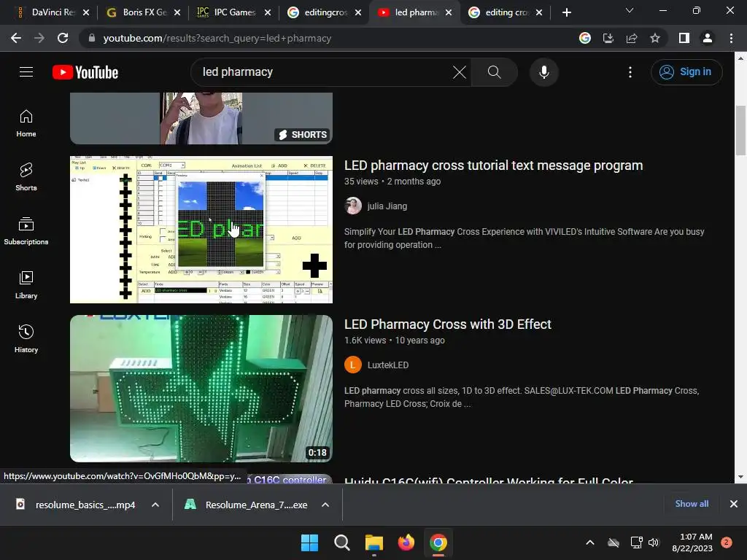Open LED Pharmacy Cross with 3D Effect title
The height and width of the screenshot is (560, 747).
[x=448, y=324]
